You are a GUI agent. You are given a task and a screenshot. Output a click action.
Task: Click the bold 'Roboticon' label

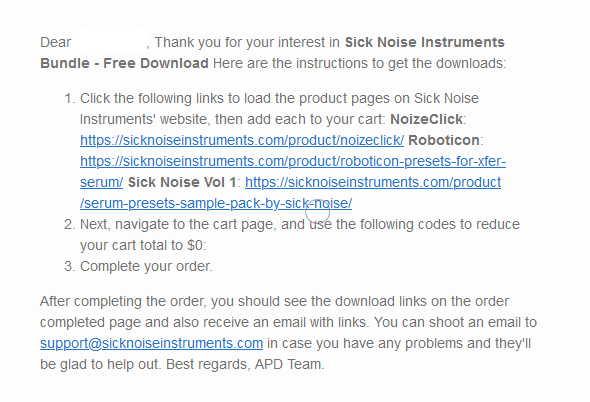[x=444, y=140]
